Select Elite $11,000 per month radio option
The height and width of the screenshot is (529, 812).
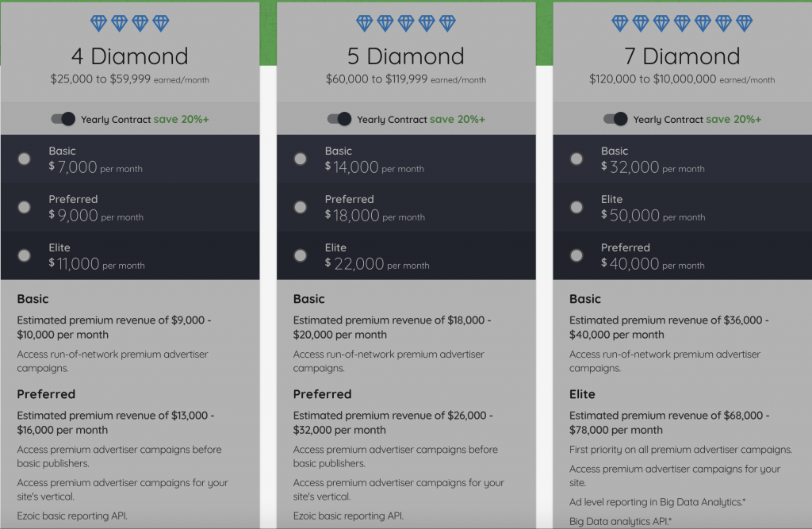25,255
